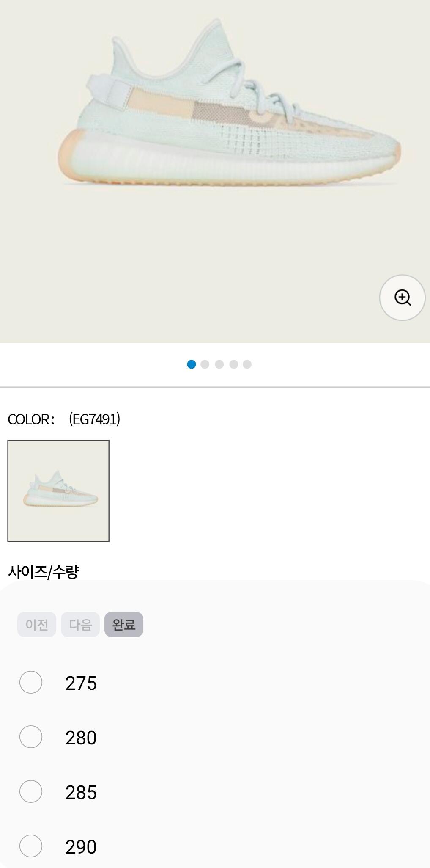
Task: Select the EG7491 color thumbnail
Action: click(58, 491)
